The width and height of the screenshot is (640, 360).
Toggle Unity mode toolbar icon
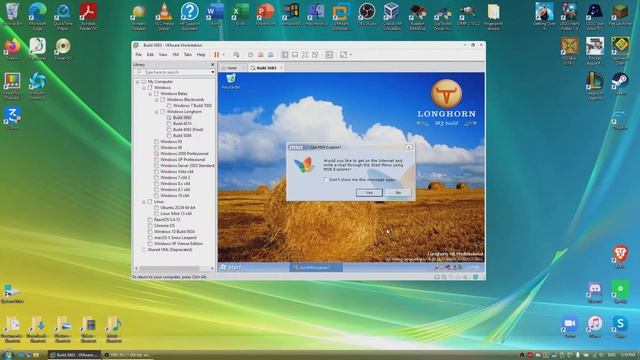315,55
